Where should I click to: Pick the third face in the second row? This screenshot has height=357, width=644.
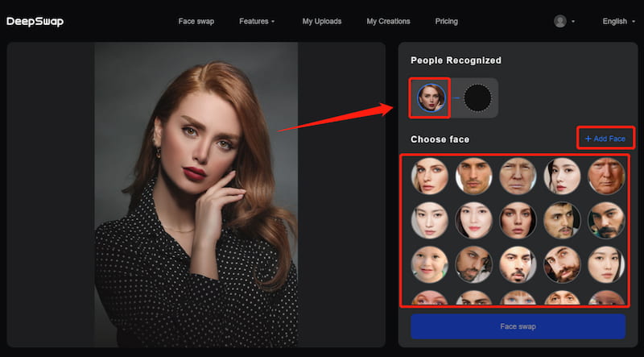click(x=518, y=220)
